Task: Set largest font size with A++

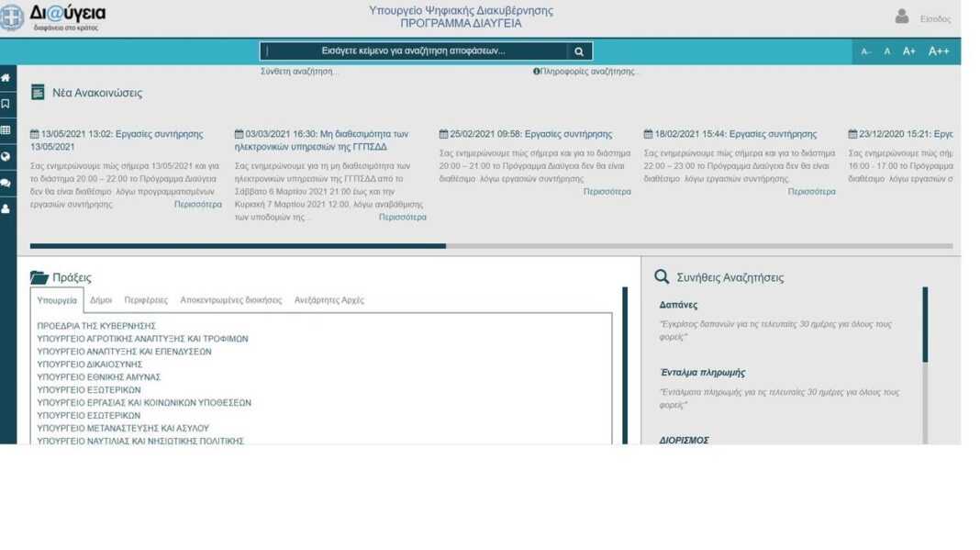Action: click(939, 51)
